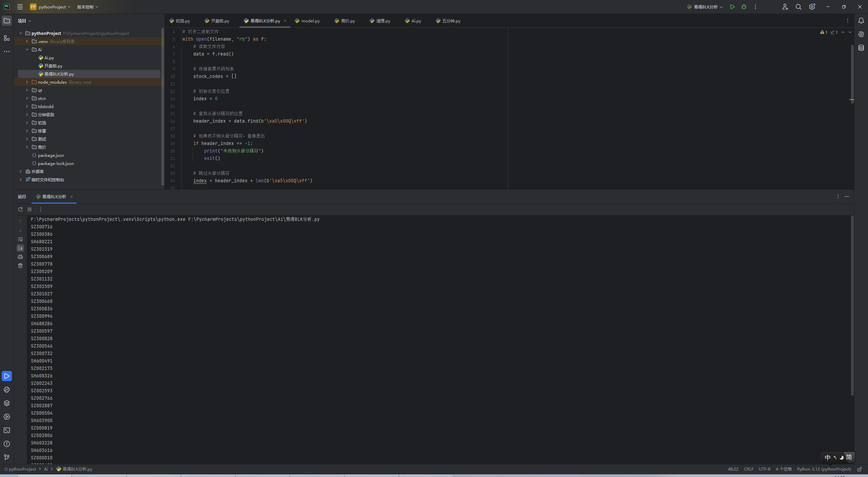Viewport: 868px width, 477px height.
Task: Open the Structure tool window icon
Action: 6,38
